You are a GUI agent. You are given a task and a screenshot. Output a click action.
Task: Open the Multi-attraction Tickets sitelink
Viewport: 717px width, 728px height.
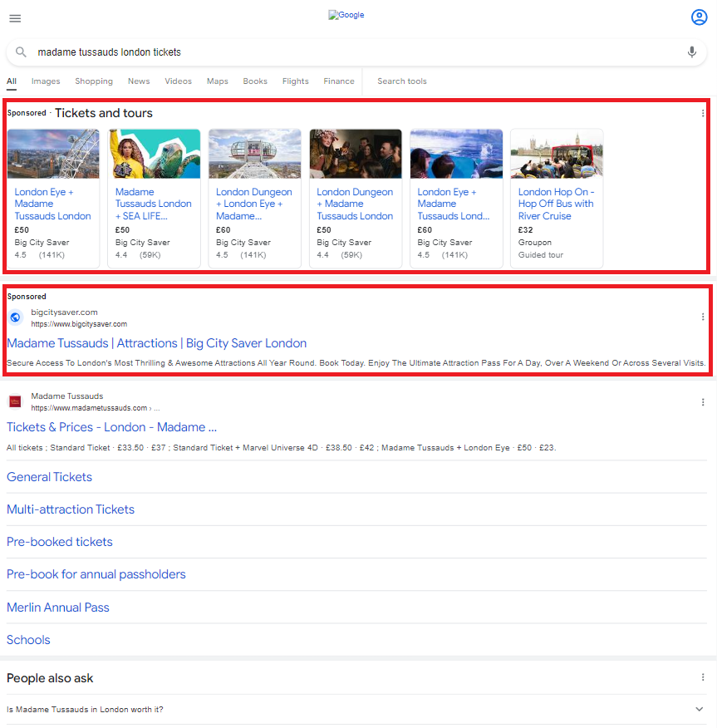71,509
